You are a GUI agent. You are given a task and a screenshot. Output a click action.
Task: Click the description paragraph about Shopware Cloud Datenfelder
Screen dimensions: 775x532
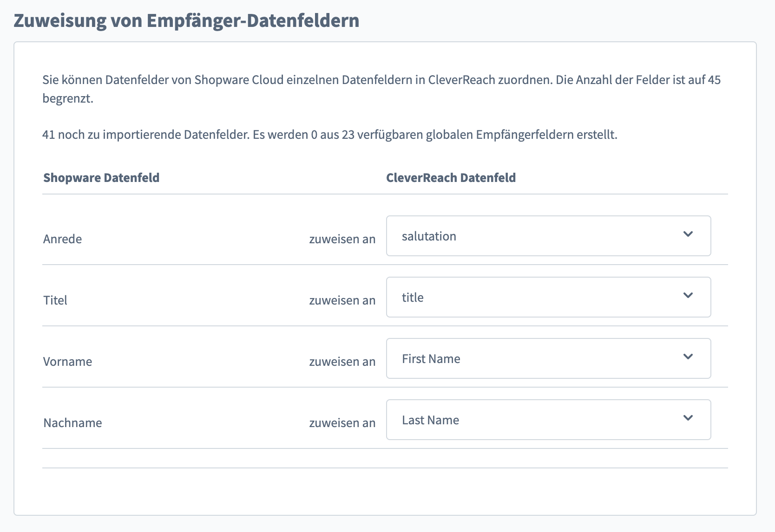(x=381, y=89)
